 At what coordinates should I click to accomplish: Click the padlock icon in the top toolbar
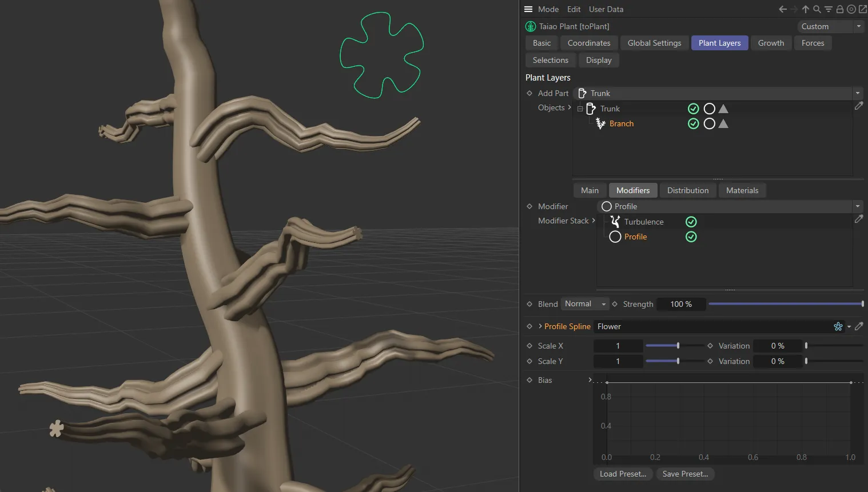839,9
